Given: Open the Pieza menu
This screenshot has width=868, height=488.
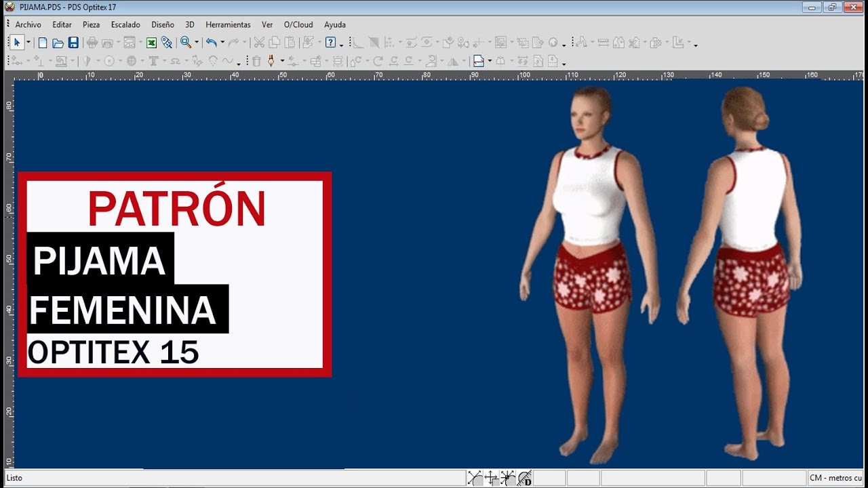Looking at the screenshot, I should [91, 24].
